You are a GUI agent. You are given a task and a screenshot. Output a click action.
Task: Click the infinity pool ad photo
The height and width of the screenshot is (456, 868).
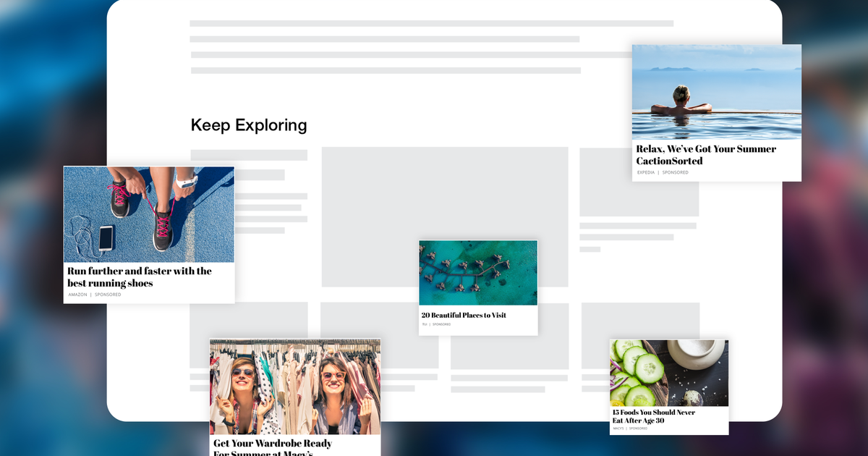tap(716, 90)
